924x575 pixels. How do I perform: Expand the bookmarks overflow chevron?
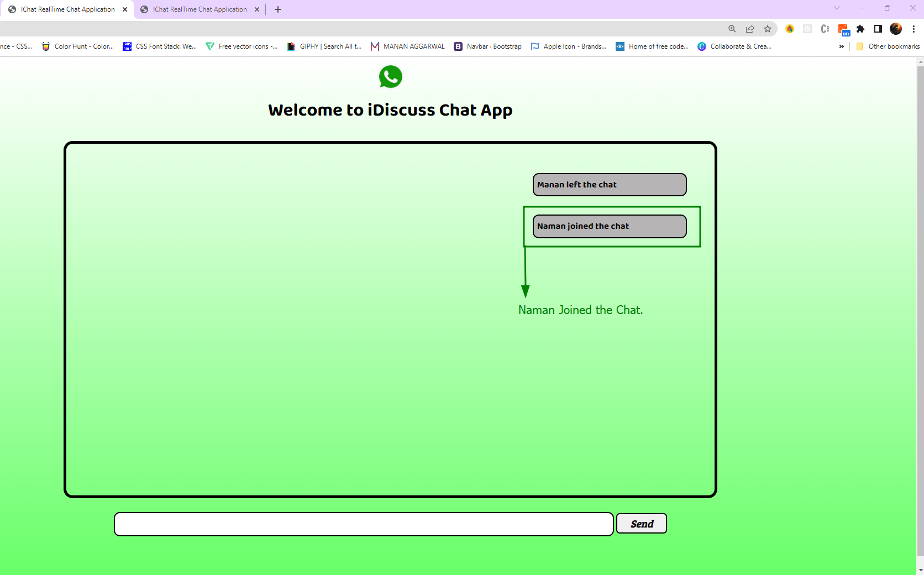pyautogui.click(x=842, y=46)
